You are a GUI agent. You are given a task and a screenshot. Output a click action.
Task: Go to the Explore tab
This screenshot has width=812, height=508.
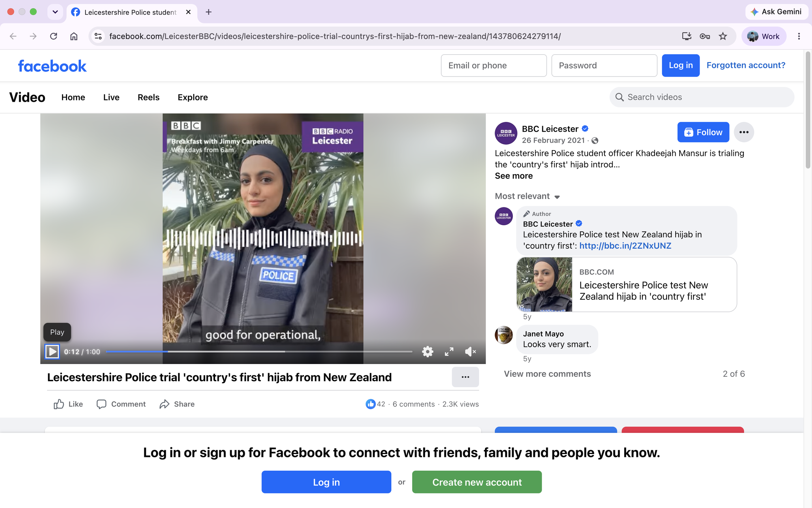click(193, 97)
